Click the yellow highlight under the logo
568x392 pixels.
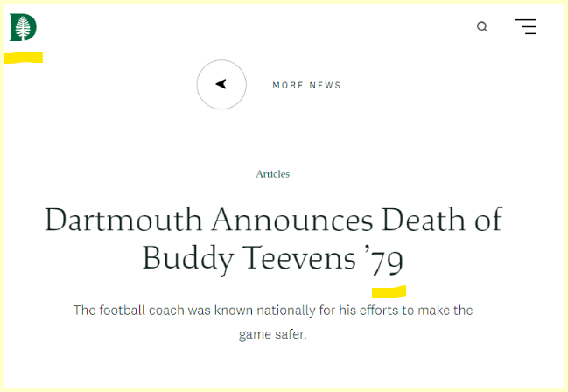pos(24,58)
